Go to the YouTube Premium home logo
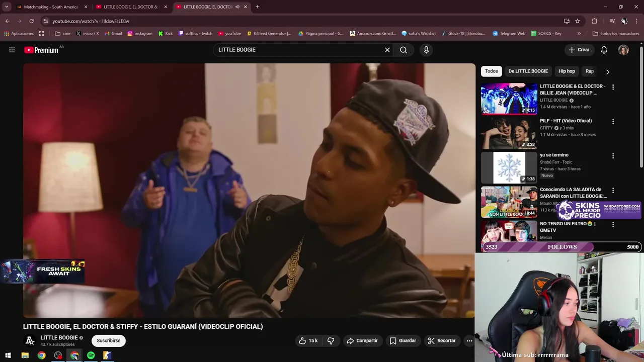The width and height of the screenshot is (644, 362). (x=41, y=50)
